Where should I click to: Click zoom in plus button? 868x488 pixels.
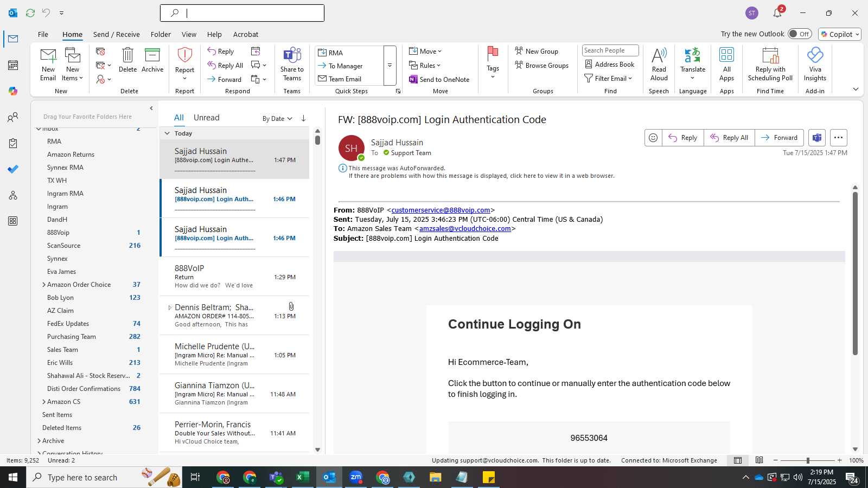point(840,460)
